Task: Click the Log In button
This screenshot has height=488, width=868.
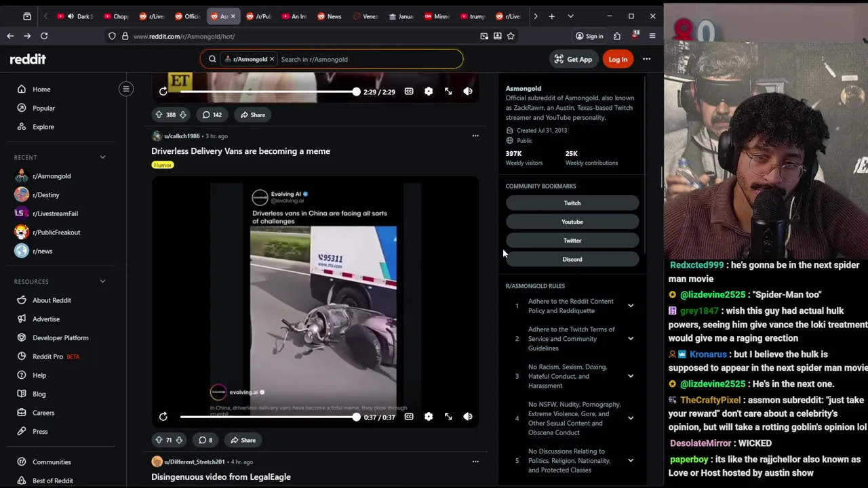Action: pos(618,59)
